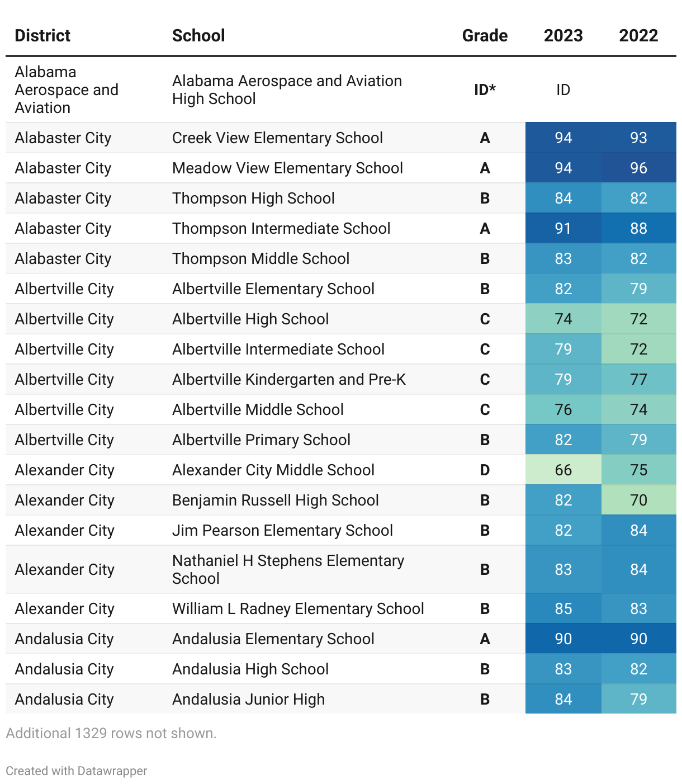
Task: Click the Alabama Aerospace and Aviation High School entry
Action: click(287, 90)
